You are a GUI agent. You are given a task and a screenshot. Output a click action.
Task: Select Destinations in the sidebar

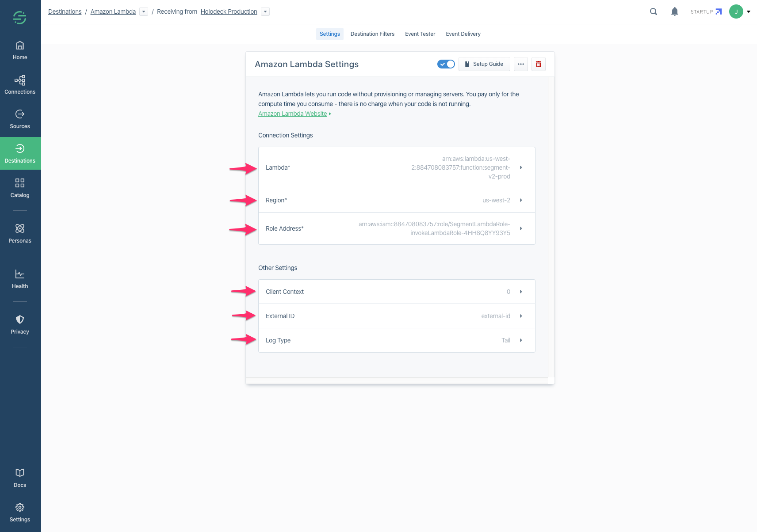tap(20, 153)
